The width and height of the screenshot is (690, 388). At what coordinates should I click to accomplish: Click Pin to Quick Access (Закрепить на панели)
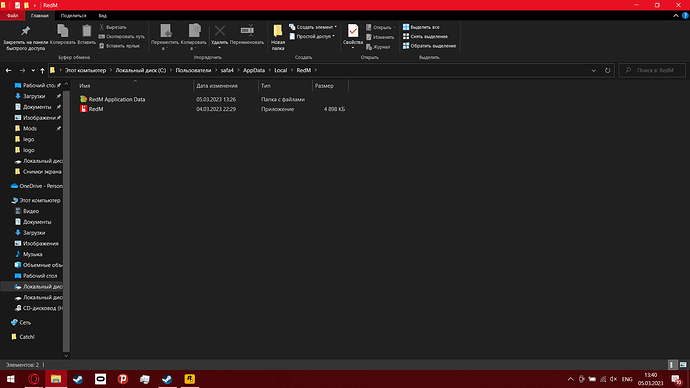26,37
